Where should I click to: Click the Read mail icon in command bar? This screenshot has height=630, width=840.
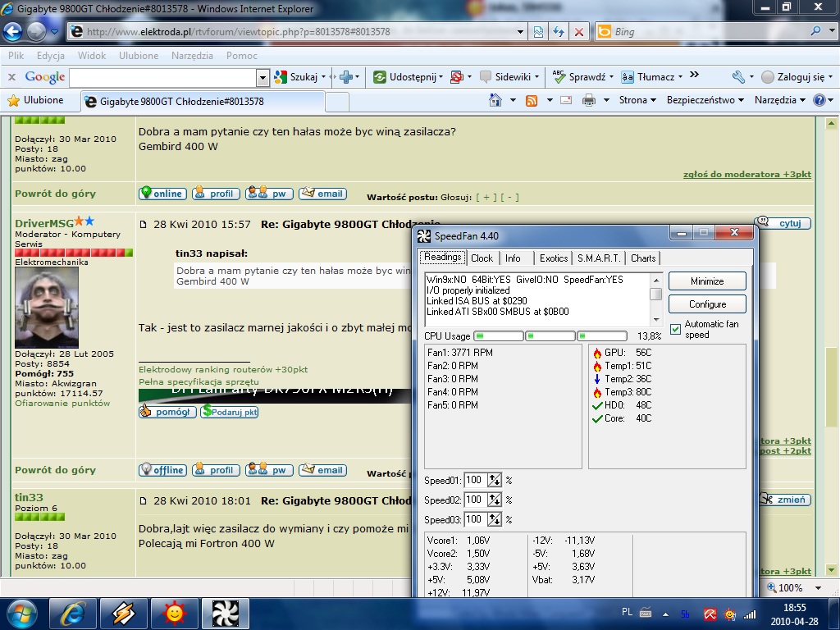click(x=566, y=100)
